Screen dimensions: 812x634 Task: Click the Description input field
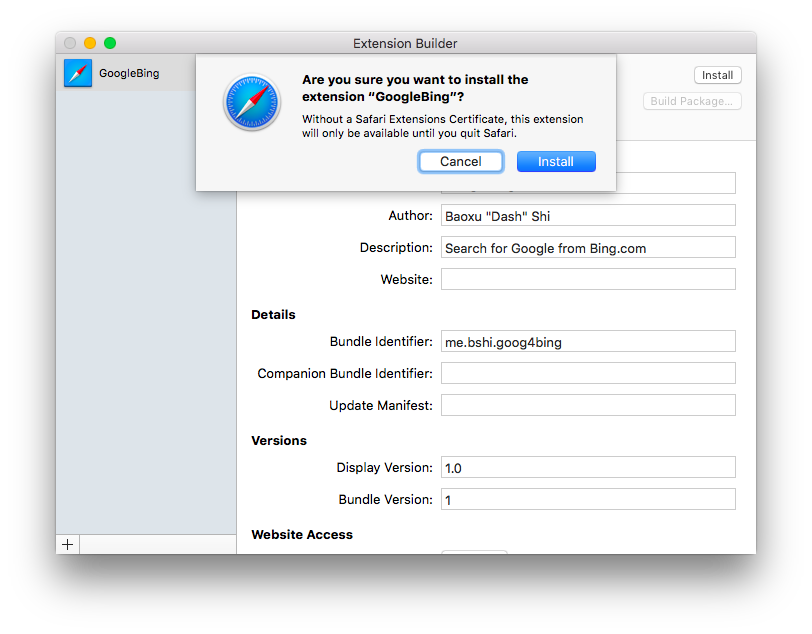click(x=588, y=248)
